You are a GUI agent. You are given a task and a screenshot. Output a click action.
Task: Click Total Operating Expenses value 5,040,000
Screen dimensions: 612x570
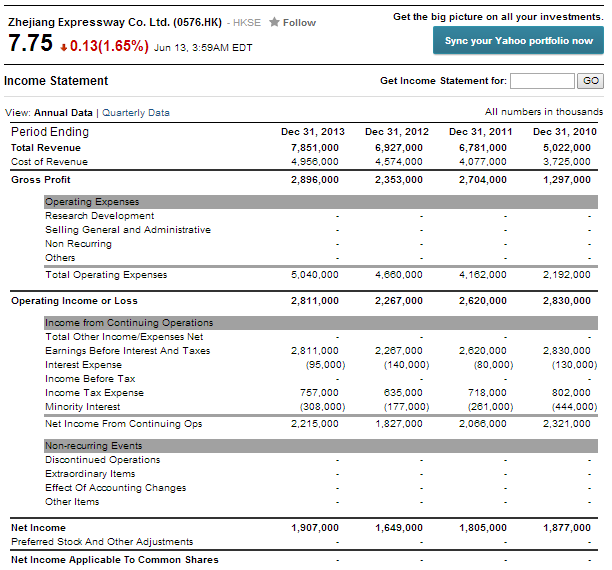point(315,275)
